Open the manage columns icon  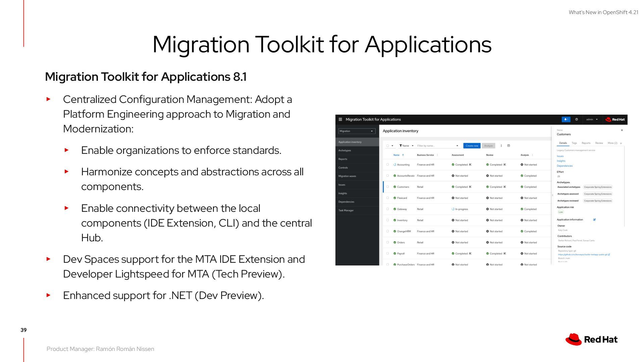coord(508,146)
